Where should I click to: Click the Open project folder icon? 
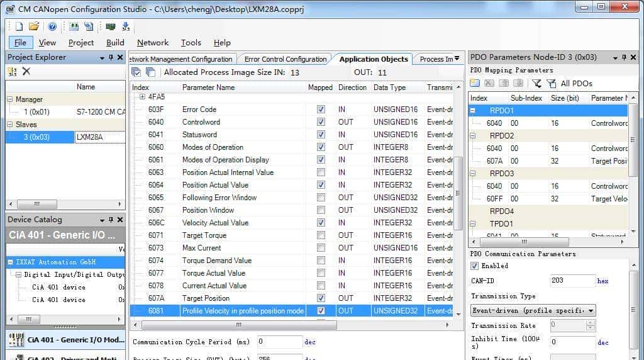(x=34, y=26)
